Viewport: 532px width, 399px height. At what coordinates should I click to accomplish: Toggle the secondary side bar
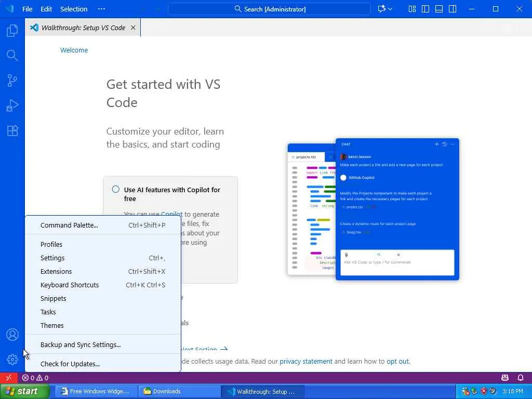click(453, 9)
